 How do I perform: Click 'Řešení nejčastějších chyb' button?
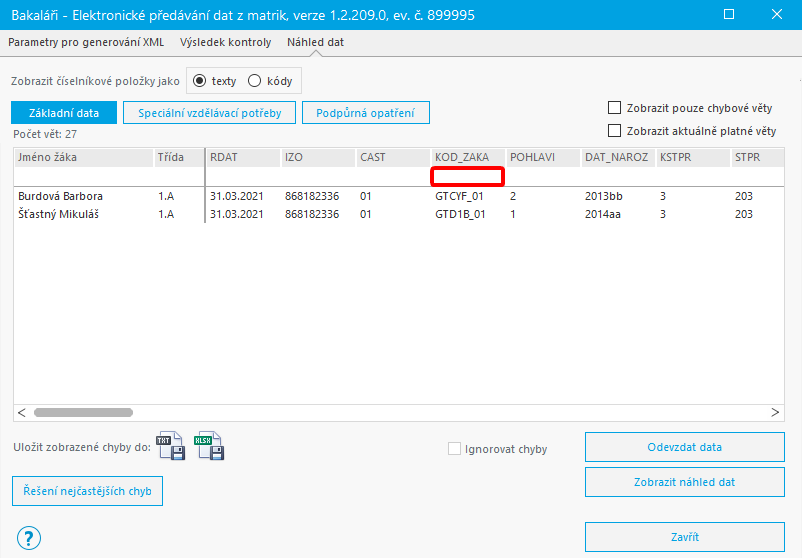[87, 491]
